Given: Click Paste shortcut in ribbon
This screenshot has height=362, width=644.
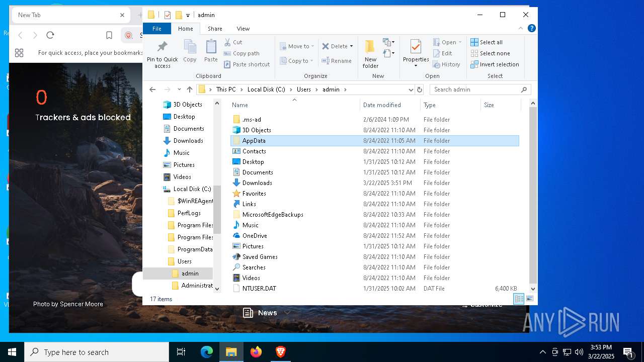Looking at the screenshot, I should click(x=247, y=64).
